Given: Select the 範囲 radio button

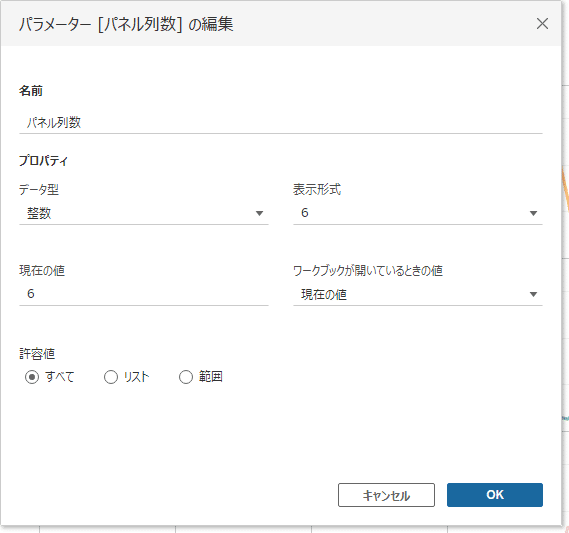Looking at the screenshot, I should click(x=185, y=377).
